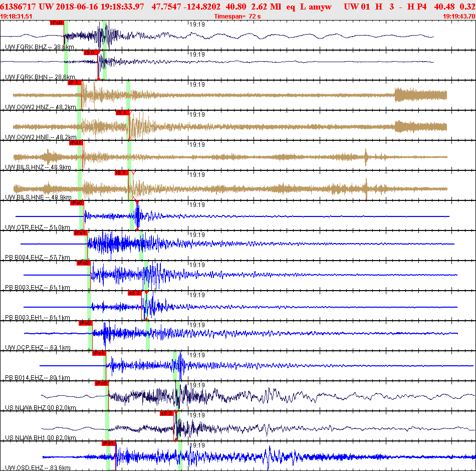Click the start time 19:18:31.51 label
The image size is (476, 471).
[x=16, y=17]
